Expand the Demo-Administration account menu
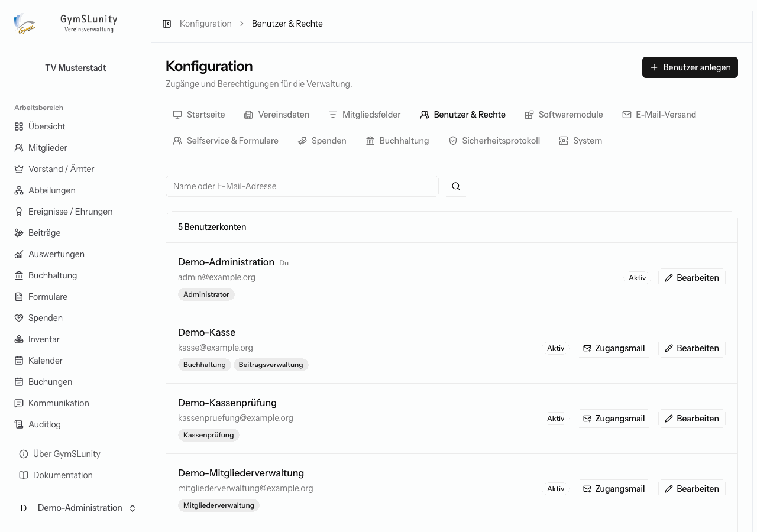This screenshot has width=757, height=532. [x=78, y=508]
